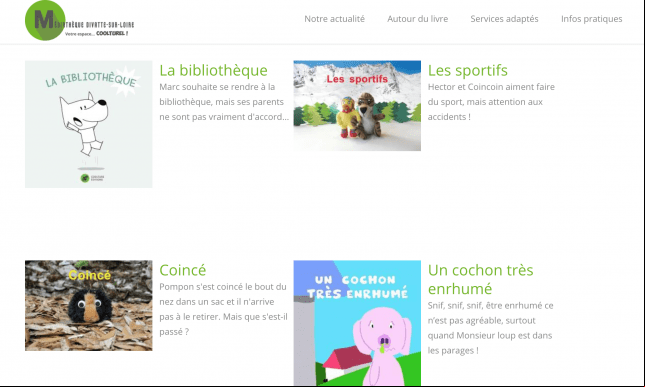
Task: Click the Coolture Éditions logo on bibliothèque cover
Action: click(92, 178)
